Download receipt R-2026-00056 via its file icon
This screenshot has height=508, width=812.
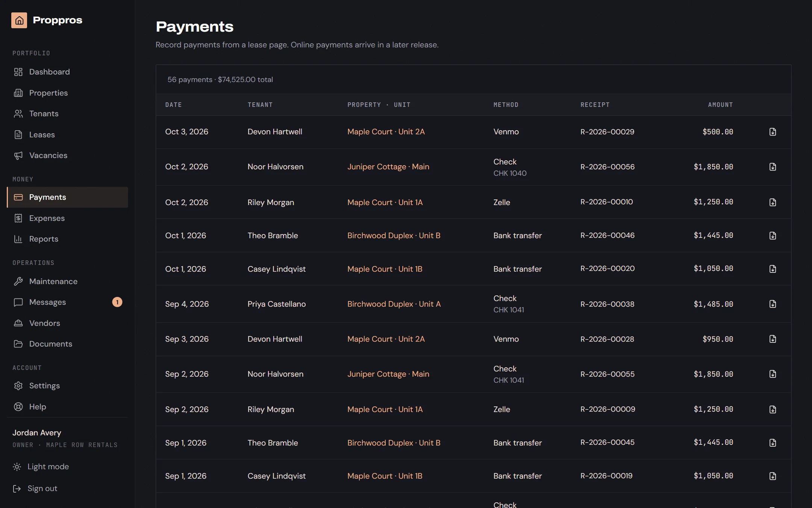pyautogui.click(x=773, y=167)
